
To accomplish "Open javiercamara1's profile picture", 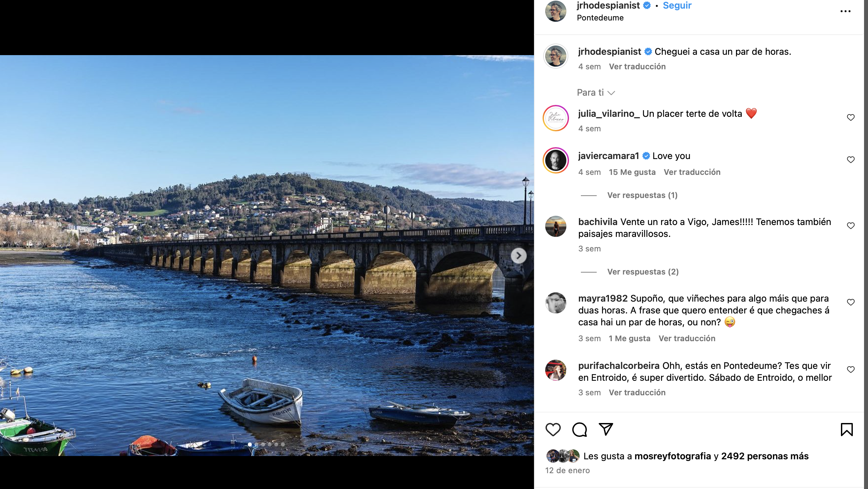I will coord(556,160).
